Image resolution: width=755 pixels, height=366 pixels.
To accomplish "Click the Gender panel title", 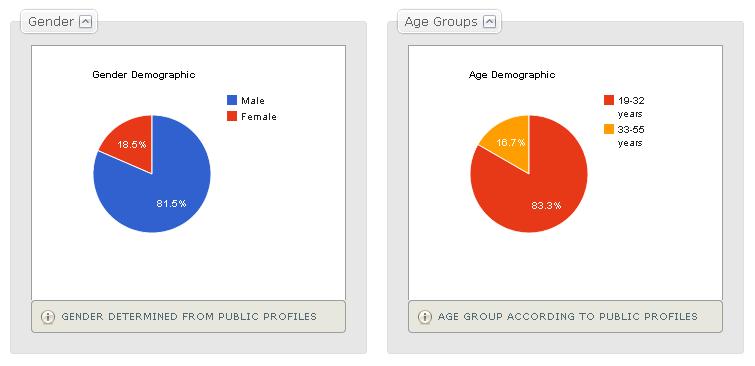I will click(51, 22).
